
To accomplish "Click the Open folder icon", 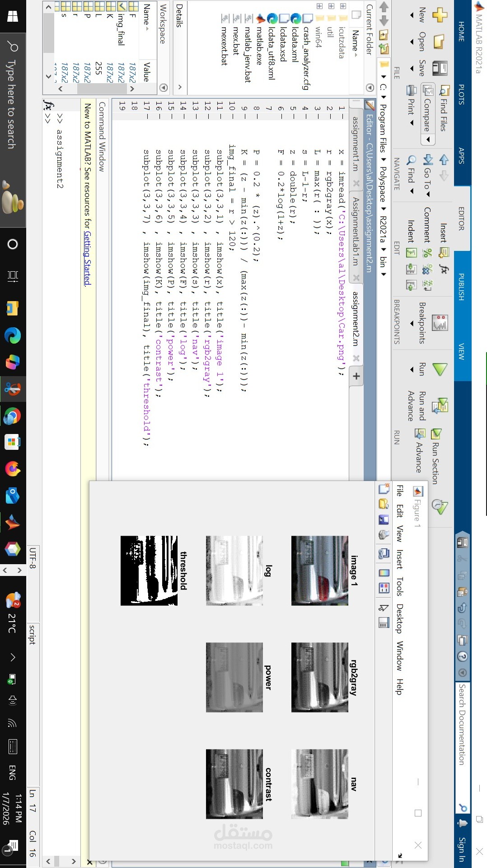I will point(439,42).
